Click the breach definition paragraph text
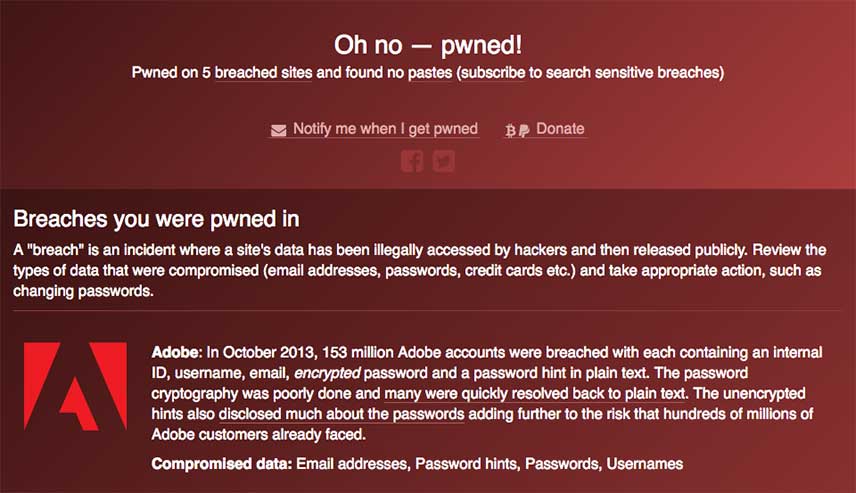 [x=419, y=271]
